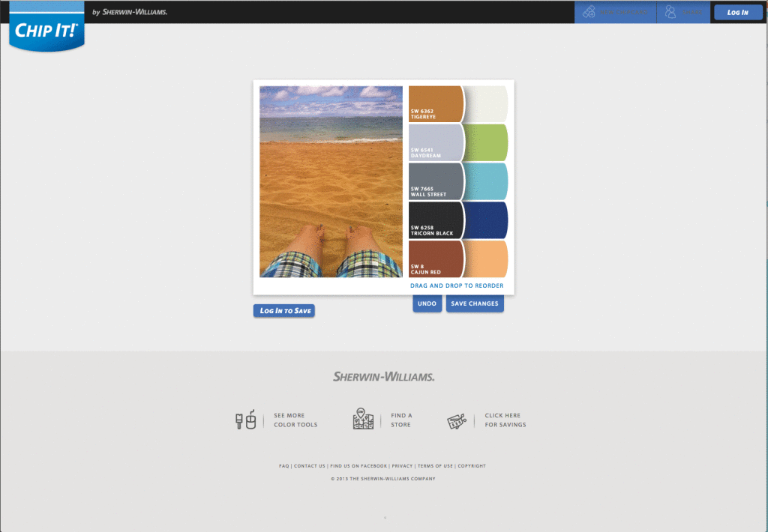Select the SW 6362 Tigereye swatch
This screenshot has width=768, height=532.
(x=436, y=103)
